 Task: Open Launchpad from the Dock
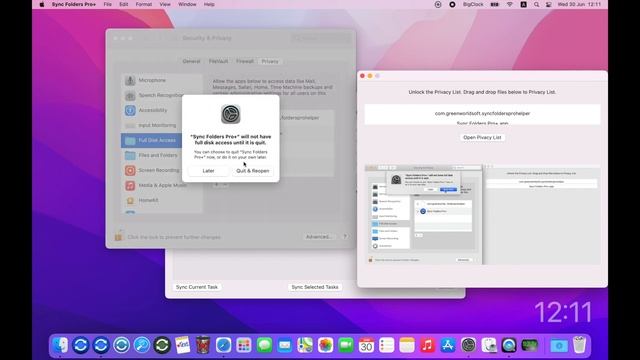244,345
